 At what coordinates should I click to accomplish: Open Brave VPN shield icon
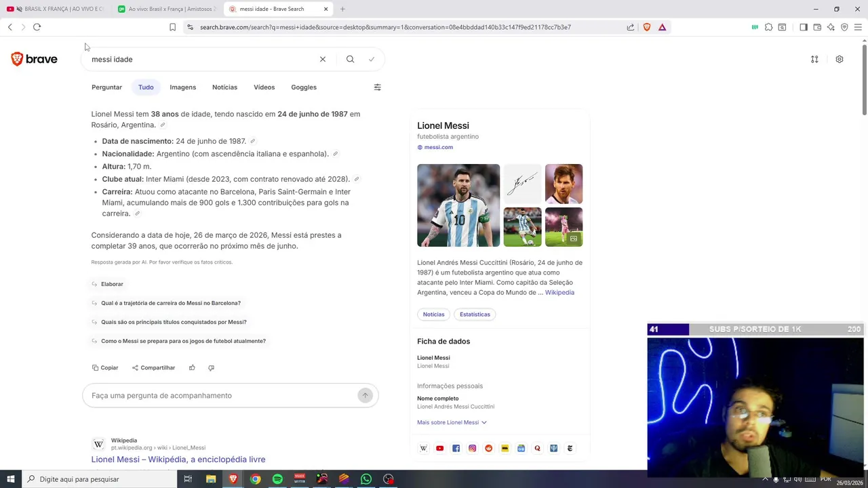tap(844, 27)
